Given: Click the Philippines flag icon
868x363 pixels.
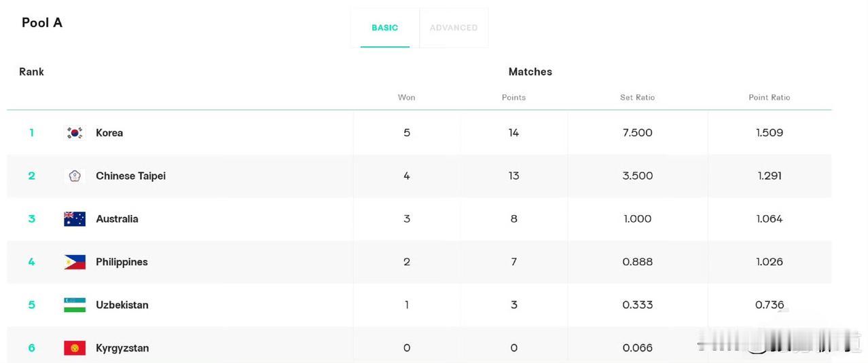Looking at the screenshot, I should (x=75, y=262).
